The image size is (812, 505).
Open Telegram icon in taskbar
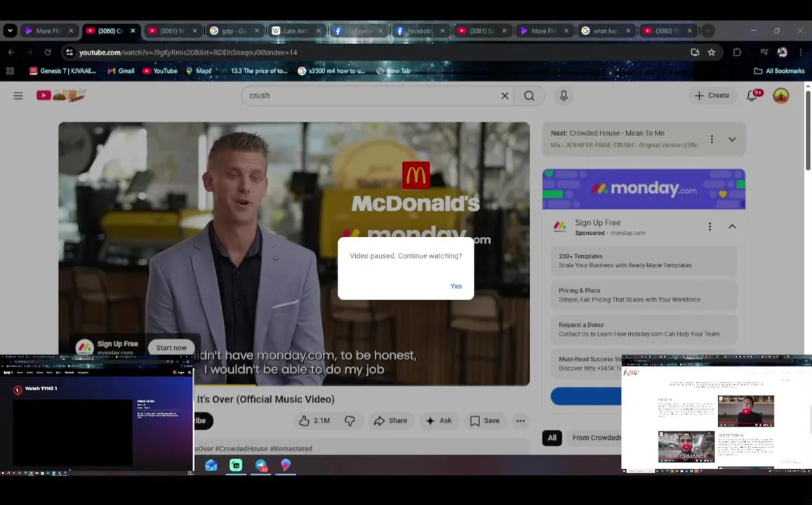tap(261, 465)
